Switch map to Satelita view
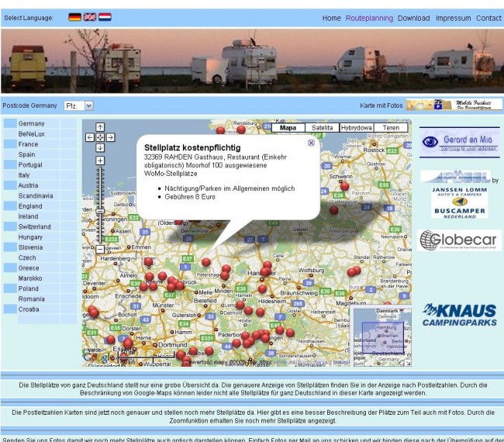This screenshot has width=504, height=442. click(x=318, y=127)
